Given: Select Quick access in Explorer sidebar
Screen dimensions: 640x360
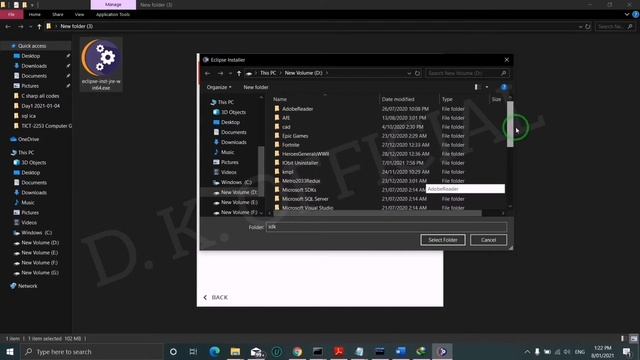Looking at the screenshot, I should click(x=32, y=46).
